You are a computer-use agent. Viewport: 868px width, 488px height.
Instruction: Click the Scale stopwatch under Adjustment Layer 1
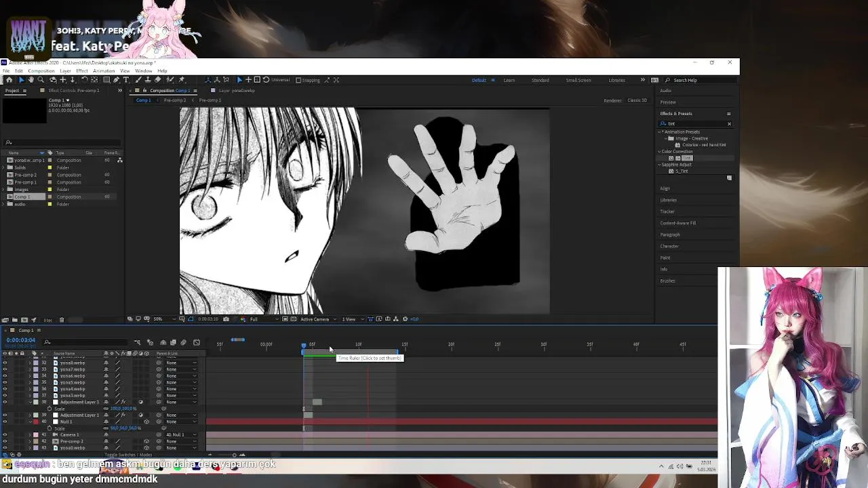coord(50,409)
